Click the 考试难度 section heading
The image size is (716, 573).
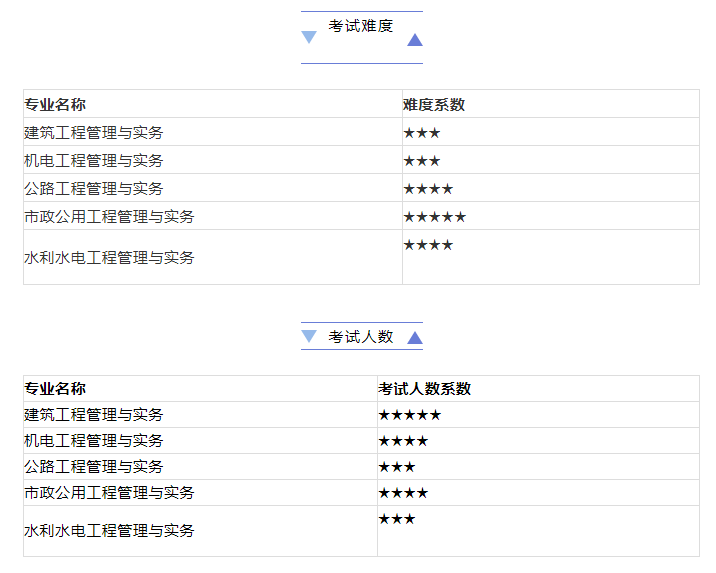coord(360,26)
